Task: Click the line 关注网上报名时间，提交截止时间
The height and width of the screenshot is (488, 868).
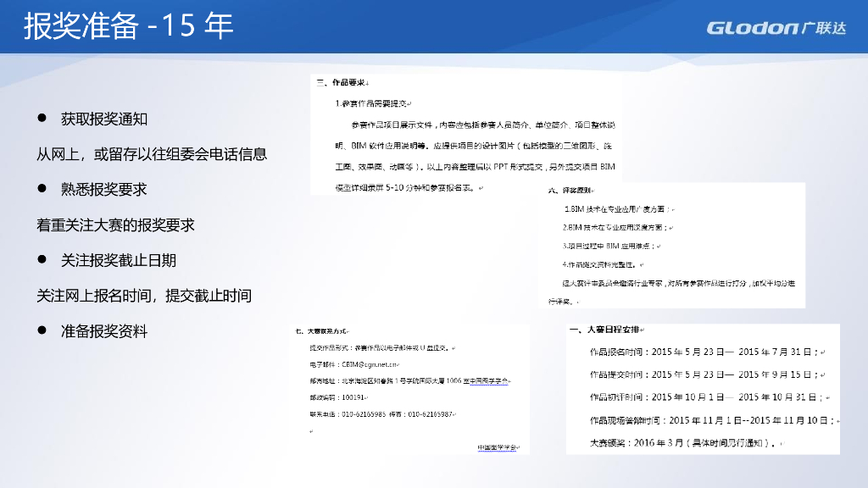Action: tap(144, 296)
